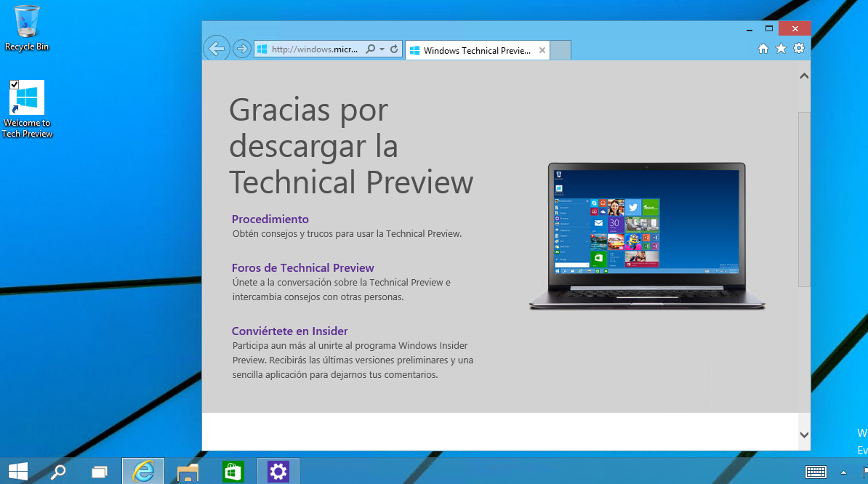Go forward with the browser forward arrow
868x484 pixels.
click(242, 49)
